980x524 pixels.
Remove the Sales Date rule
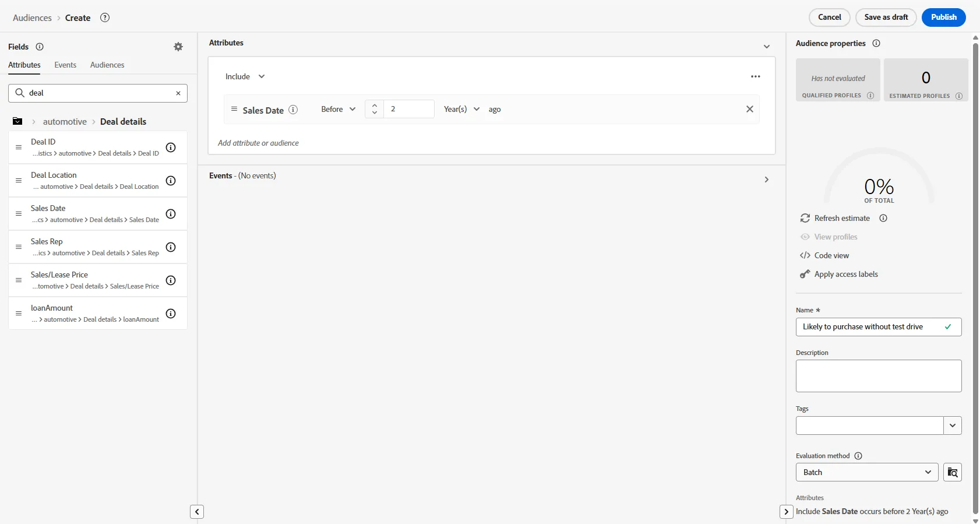pos(750,109)
